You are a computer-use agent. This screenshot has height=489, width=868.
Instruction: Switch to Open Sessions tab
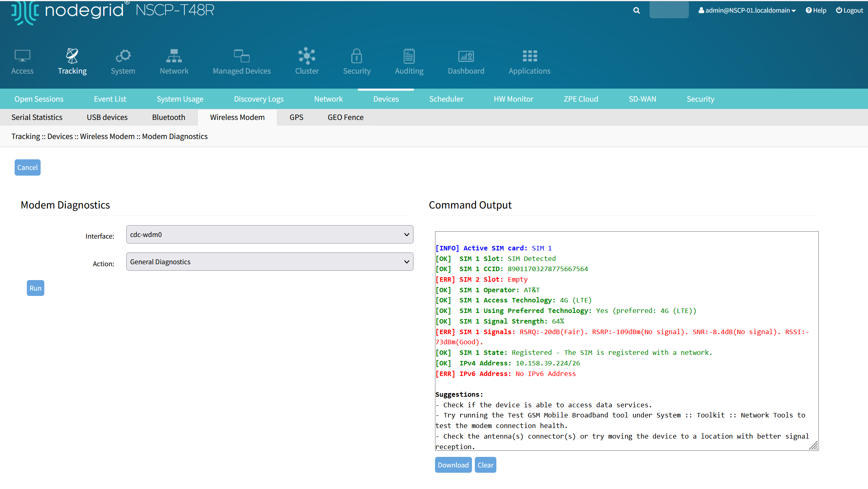pos(39,99)
